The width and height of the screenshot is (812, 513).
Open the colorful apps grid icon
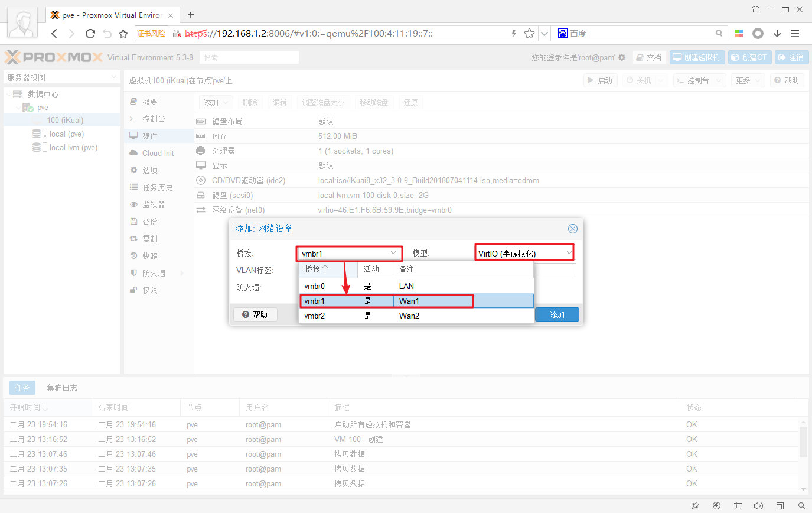739,34
